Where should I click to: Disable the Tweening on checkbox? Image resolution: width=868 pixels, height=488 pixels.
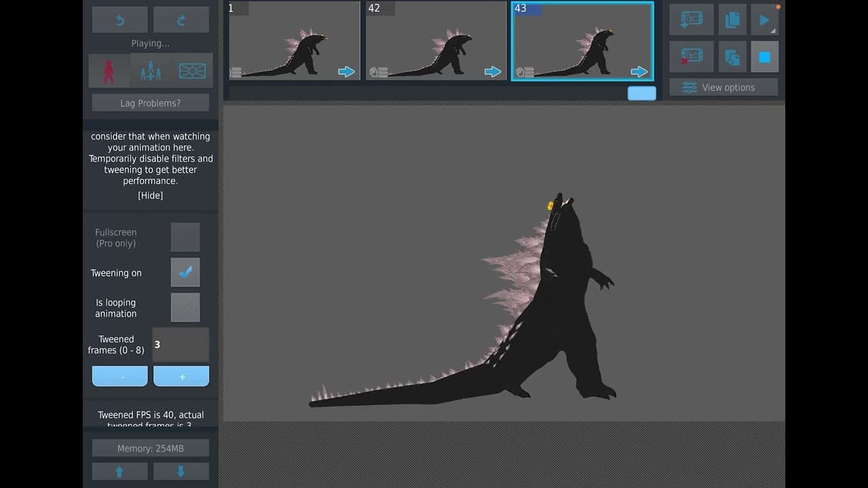185,272
